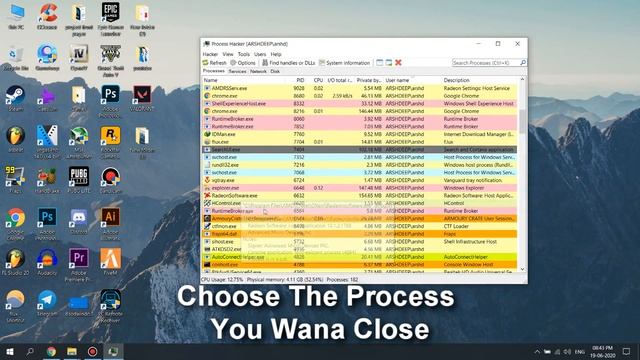Screen dimensions: 640x360
Task: Open VALORANT desktop shortcut
Action: (142, 98)
